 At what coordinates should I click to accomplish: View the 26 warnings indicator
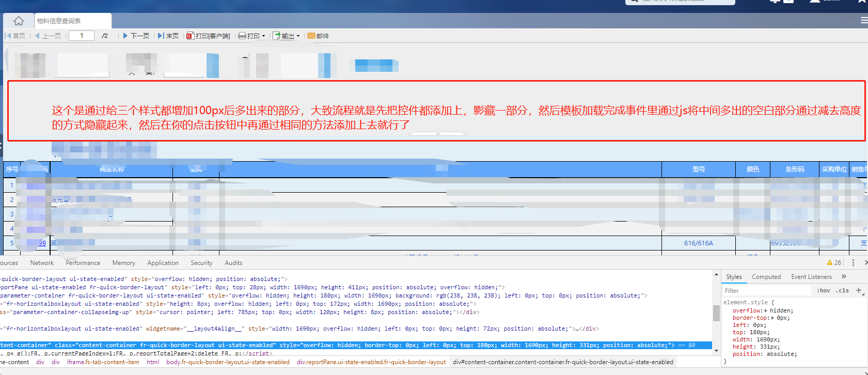(x=834, y=263)
